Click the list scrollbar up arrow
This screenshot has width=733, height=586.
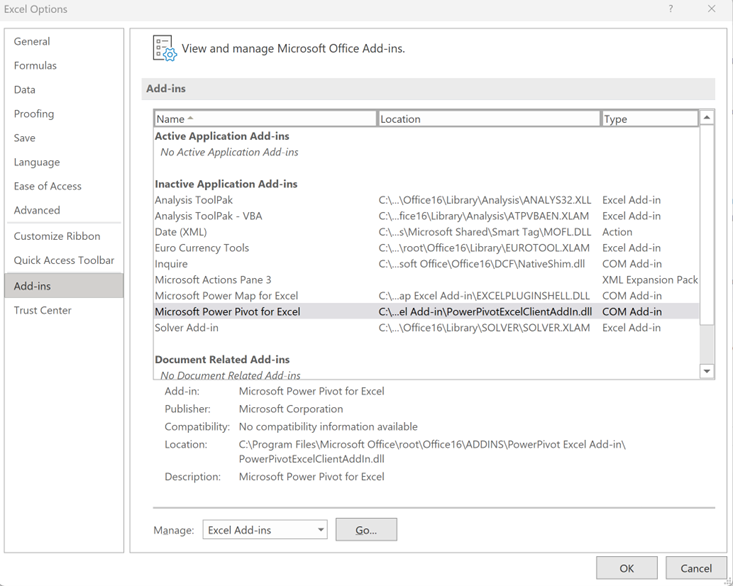coord(707,117)
